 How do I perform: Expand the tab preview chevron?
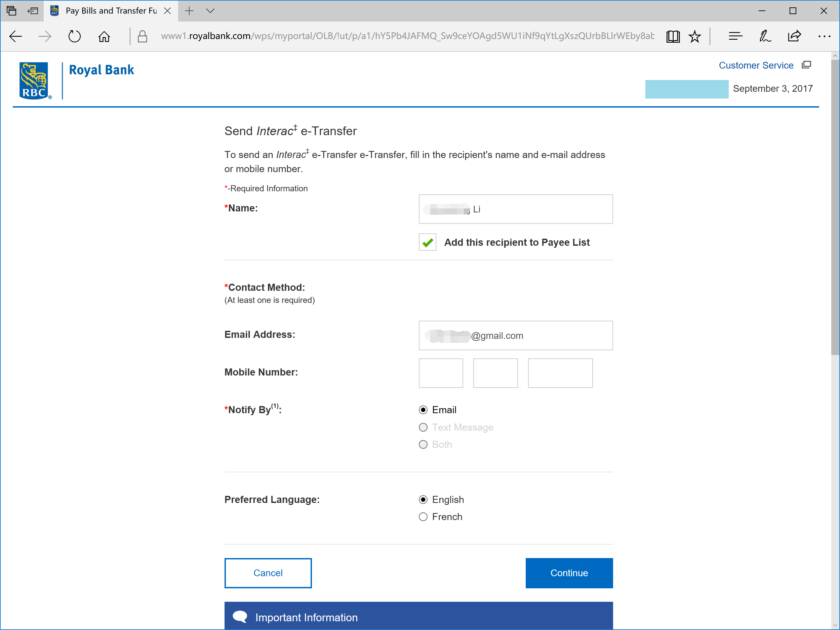(x=210, y=11)
